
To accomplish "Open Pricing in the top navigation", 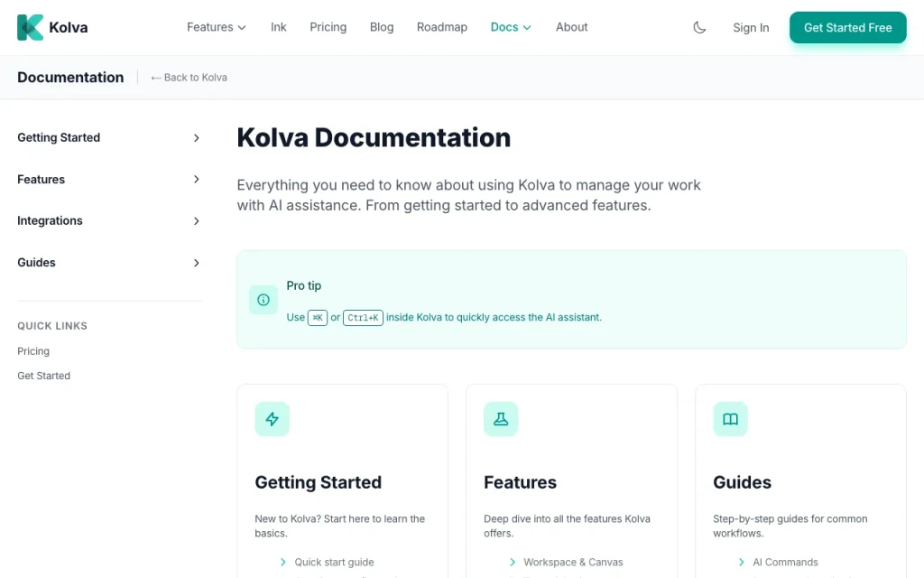I will tap(328, 27).
